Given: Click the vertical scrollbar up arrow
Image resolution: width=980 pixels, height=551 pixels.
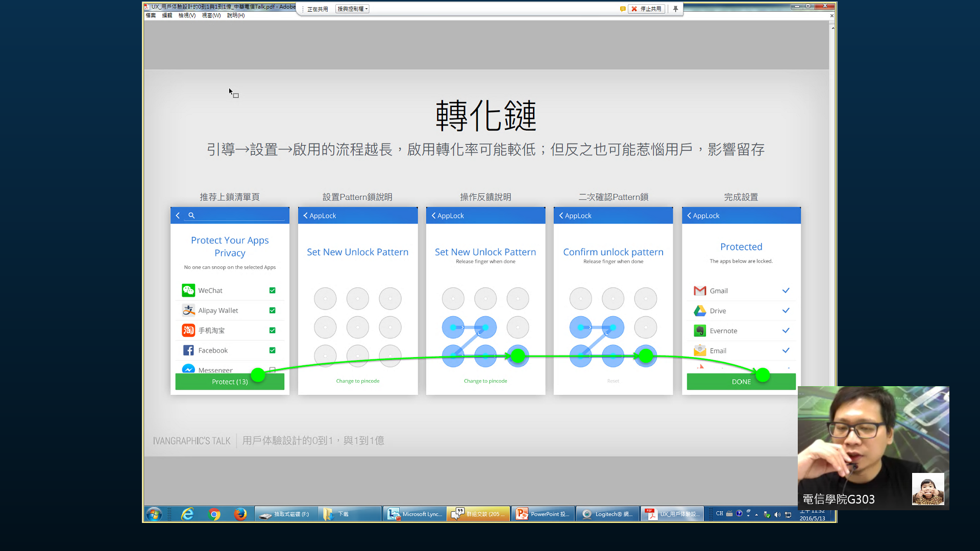Looking at the screenshot, I should click(832, 28).
